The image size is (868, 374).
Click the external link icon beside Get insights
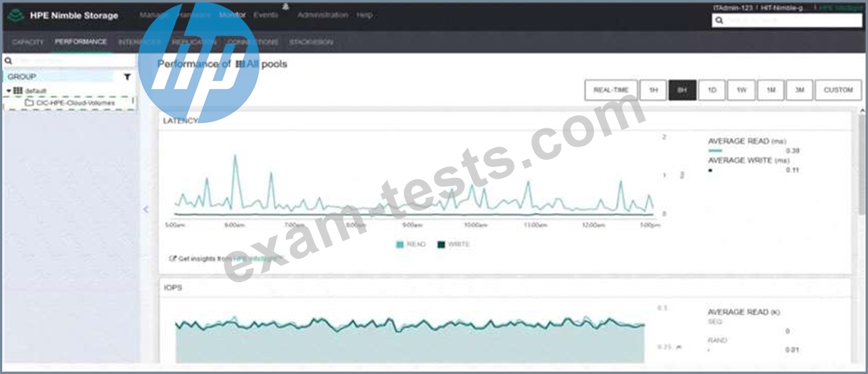pos(173,258)
